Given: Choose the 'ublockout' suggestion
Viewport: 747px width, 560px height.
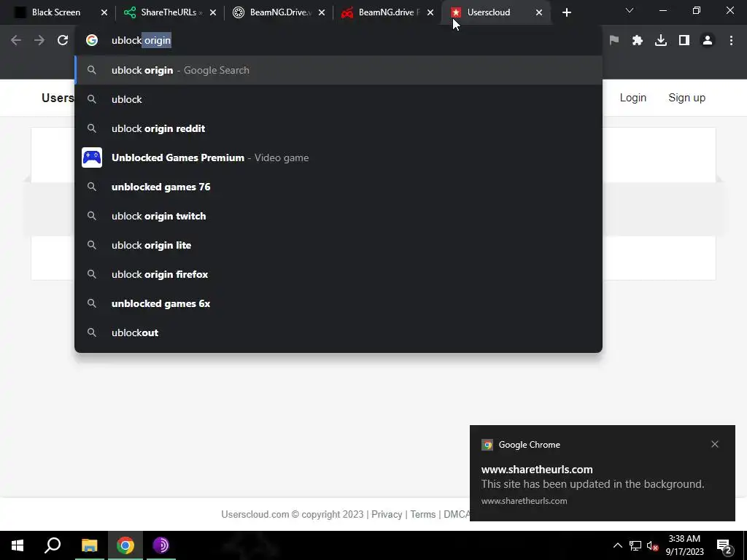Looking at the screenshot, I should pos(338,332).
